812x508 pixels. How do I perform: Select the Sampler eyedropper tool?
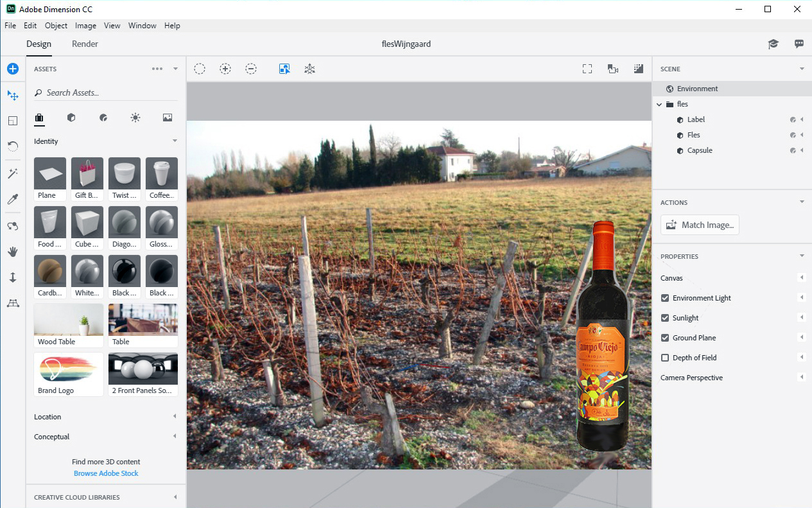(13, 199)
